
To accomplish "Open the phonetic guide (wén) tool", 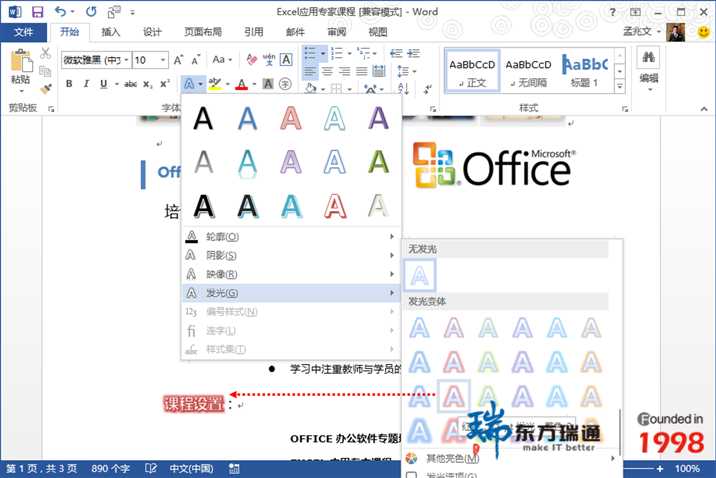I will (269, 59).
